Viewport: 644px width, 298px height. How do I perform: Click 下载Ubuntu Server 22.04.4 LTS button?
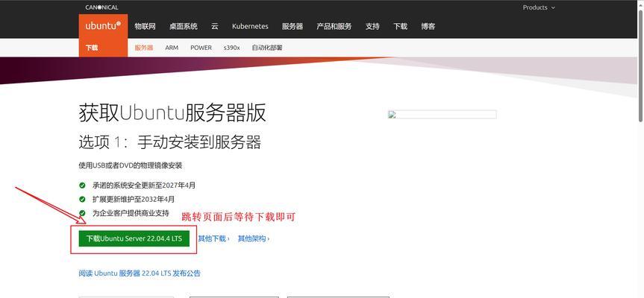click(134, 238)
